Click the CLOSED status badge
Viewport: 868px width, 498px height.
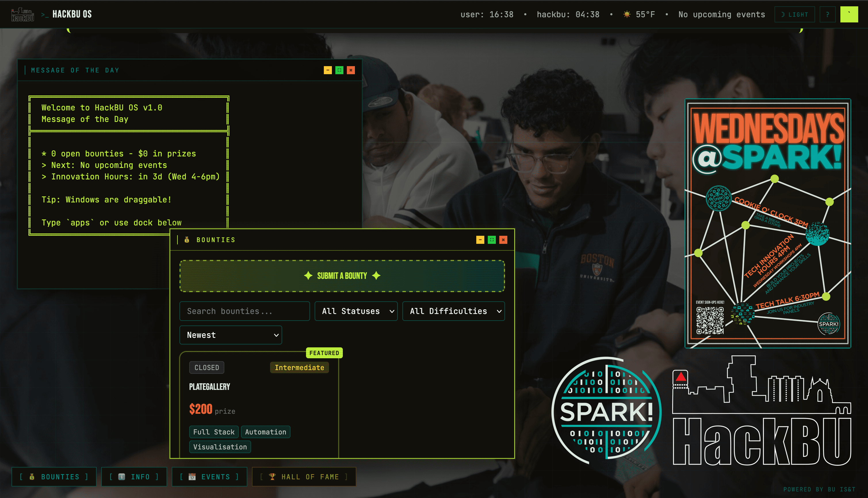207,367
